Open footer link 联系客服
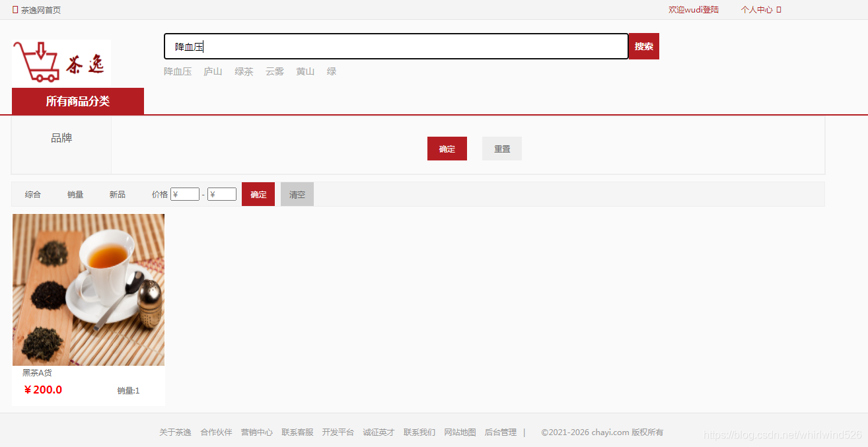This screenshot has width=868, height=447. 297,432
